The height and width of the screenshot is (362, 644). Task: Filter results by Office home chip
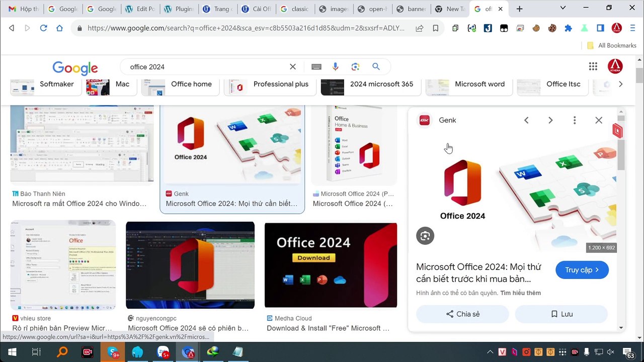180,85
